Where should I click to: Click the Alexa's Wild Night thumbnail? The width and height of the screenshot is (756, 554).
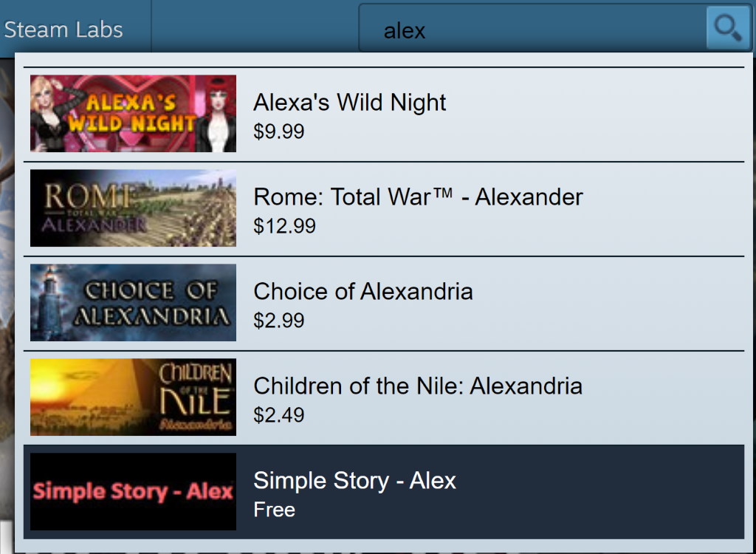click(133, 113)
